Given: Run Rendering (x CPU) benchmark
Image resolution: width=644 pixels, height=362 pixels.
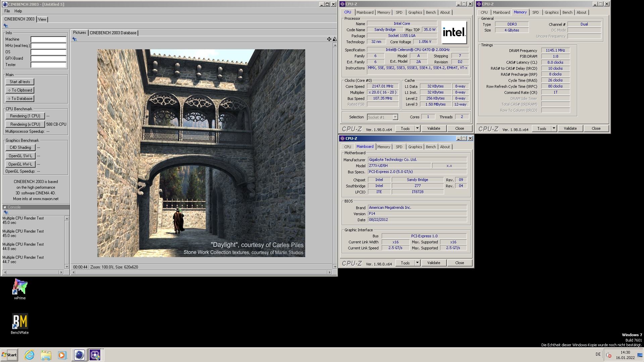Looking at the screenshot, I should coord(25,124).
